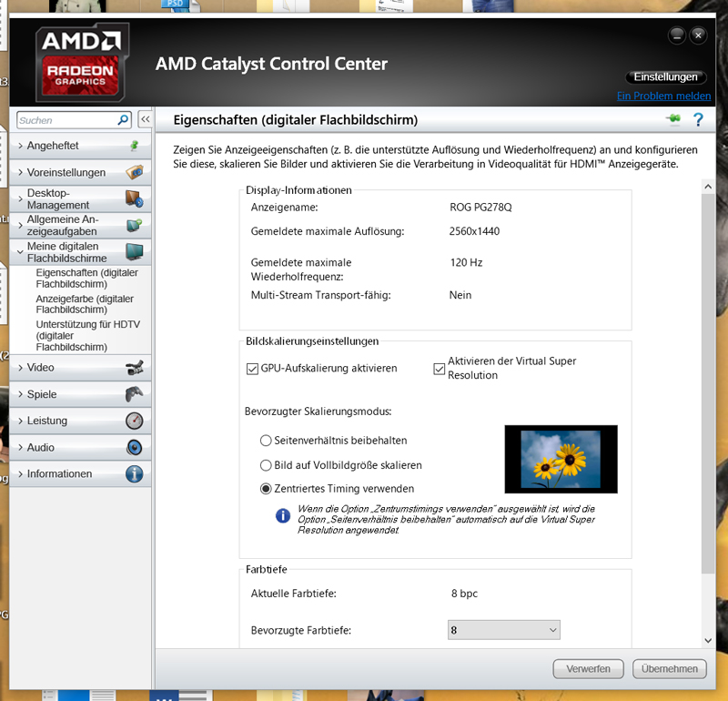728x701 pixels.
Task: Click the ROG PG278Q display name value
Action: click(x=480, y=208)
